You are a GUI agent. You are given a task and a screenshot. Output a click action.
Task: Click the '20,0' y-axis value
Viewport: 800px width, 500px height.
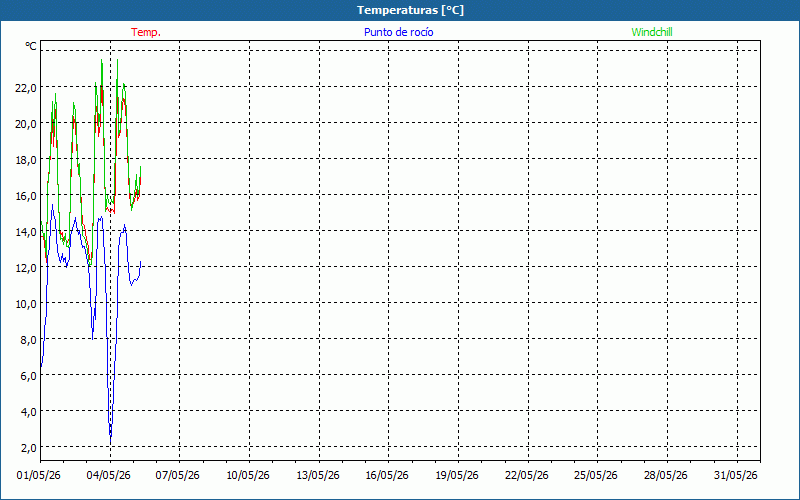tap(26, 123)
